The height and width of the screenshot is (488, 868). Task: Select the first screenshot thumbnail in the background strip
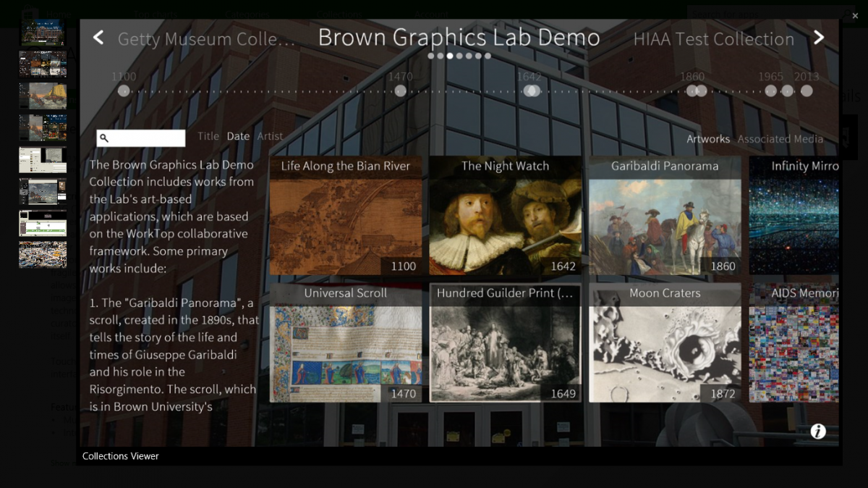[43, 32]
